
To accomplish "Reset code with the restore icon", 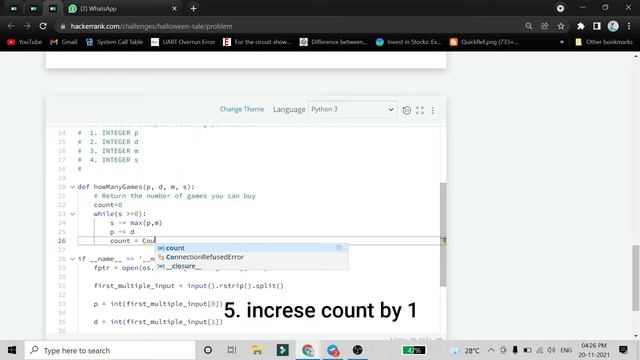I will 407,110.
